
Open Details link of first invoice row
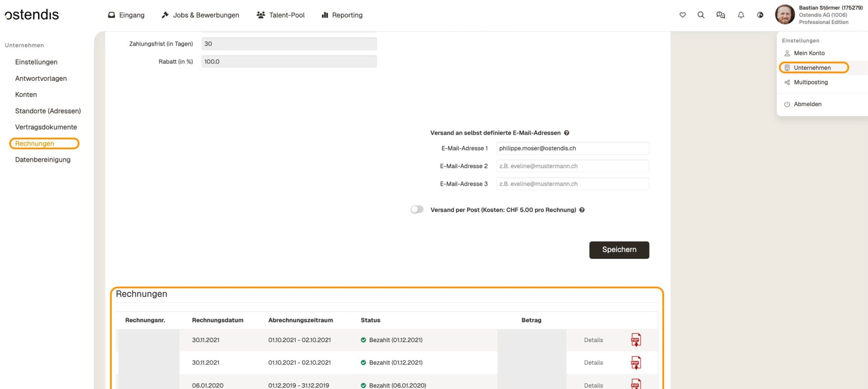593,340
